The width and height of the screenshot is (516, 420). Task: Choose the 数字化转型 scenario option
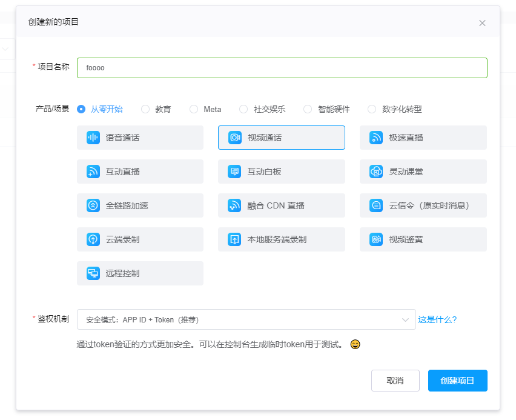click(372, 109)
